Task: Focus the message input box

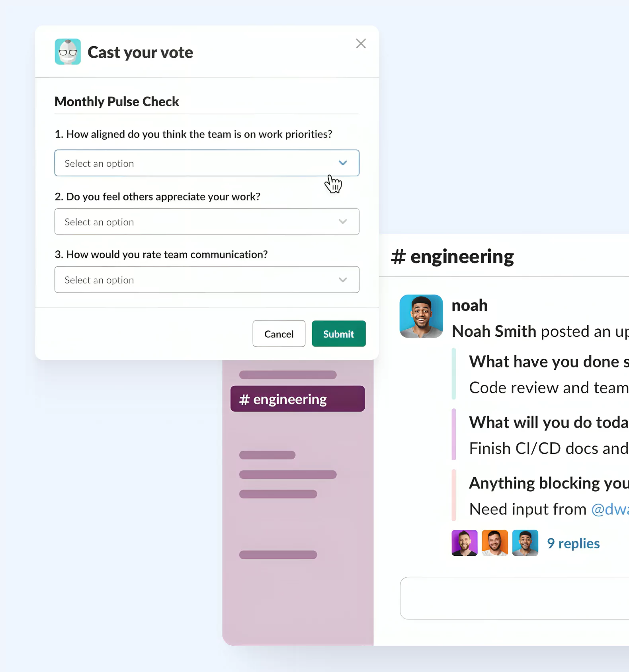Action: (514, 598)
